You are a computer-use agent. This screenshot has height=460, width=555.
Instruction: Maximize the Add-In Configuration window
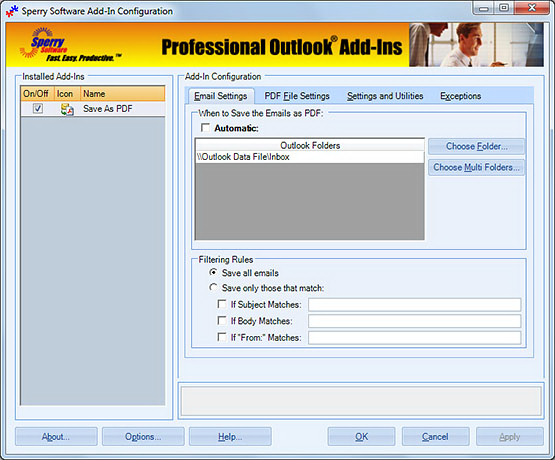[x=504, y=8]
